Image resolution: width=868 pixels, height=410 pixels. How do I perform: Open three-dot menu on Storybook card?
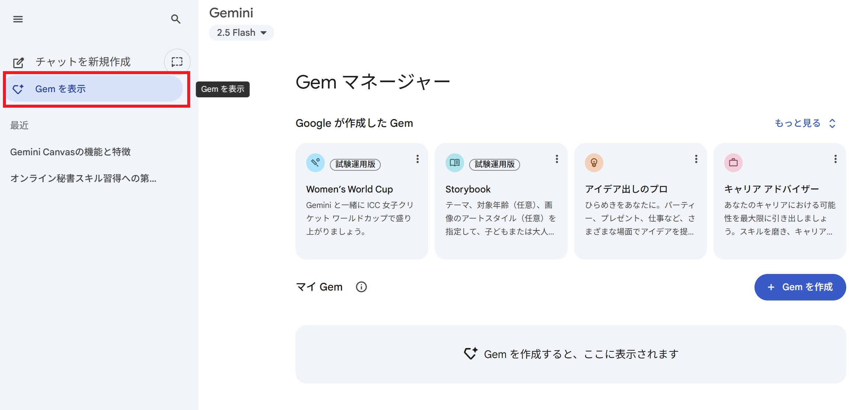(x=557, y=159)
